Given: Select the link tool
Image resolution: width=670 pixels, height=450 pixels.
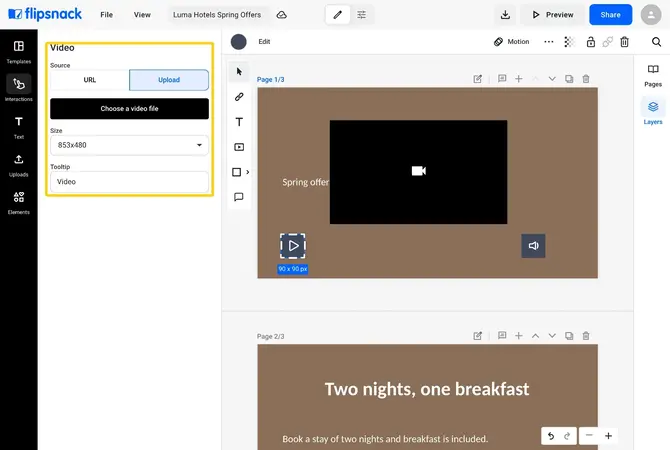Looking at the screenshot, I should pos(239,97).
